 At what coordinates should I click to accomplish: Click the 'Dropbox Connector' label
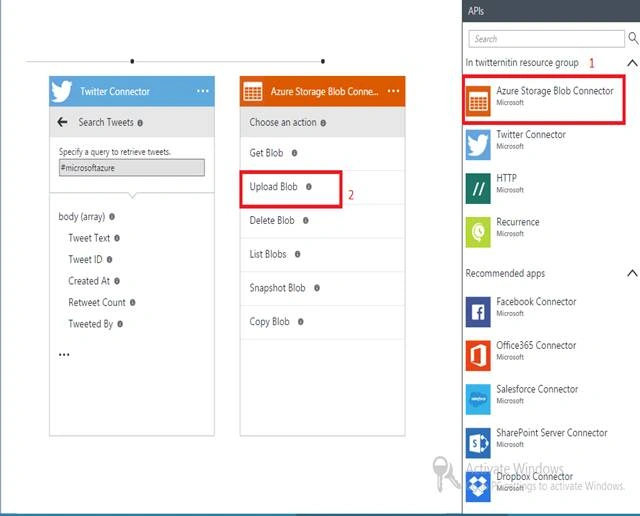coord(534,476)
